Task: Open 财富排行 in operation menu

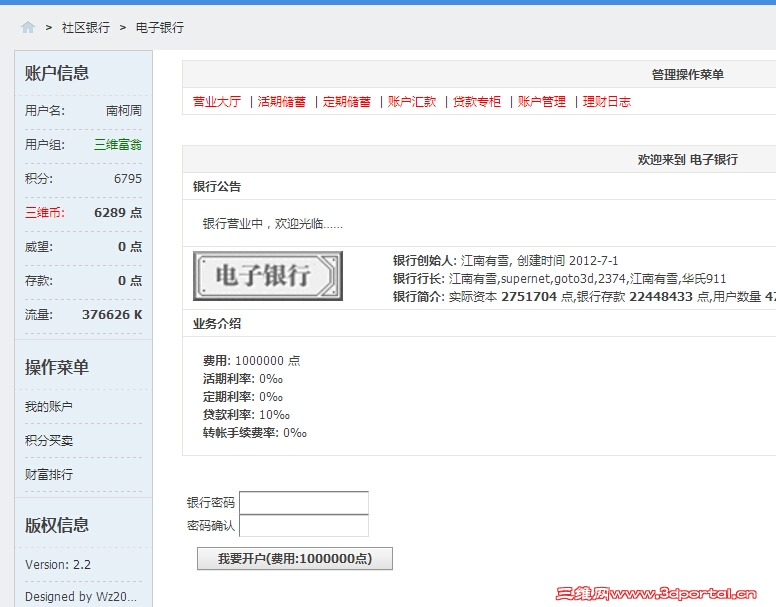Action: pyautogui.click(x=48, y=474)
